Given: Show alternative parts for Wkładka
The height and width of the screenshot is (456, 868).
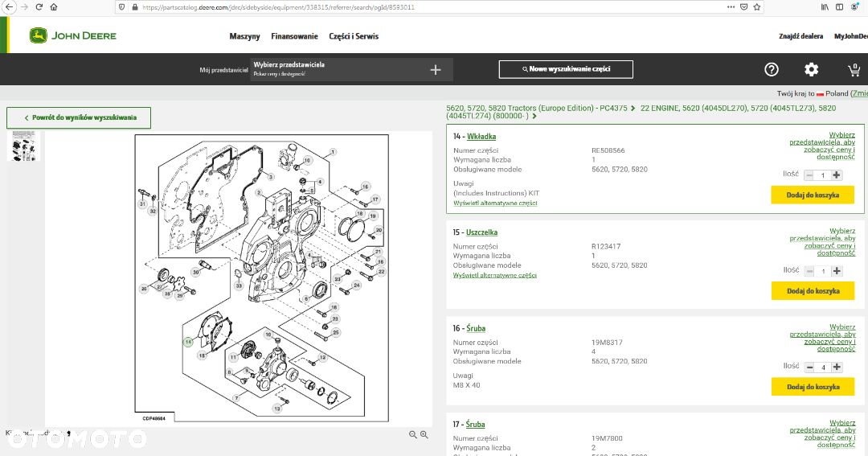Looking at the screenshot, I should pyautogui.click(x=495, y=203).
